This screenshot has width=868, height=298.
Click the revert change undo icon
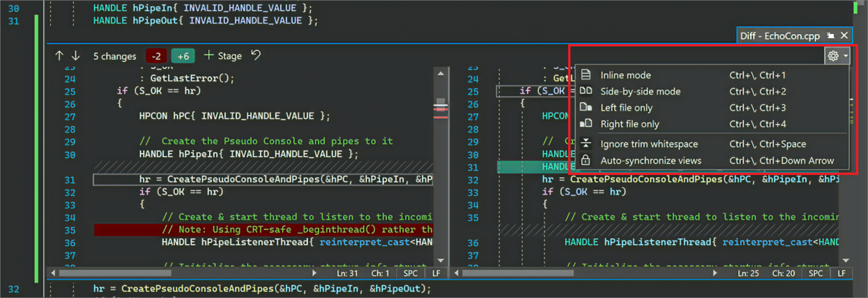[x=256, y=55]
